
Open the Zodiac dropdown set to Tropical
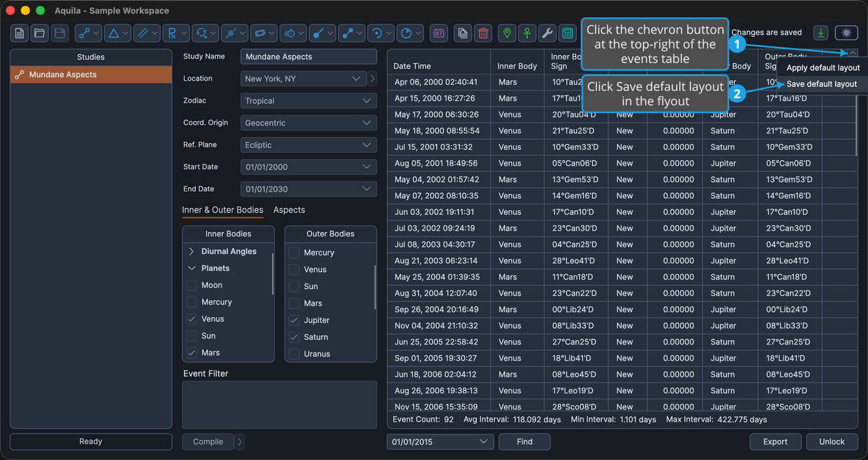pyautogui.click(x=308, y=101)
